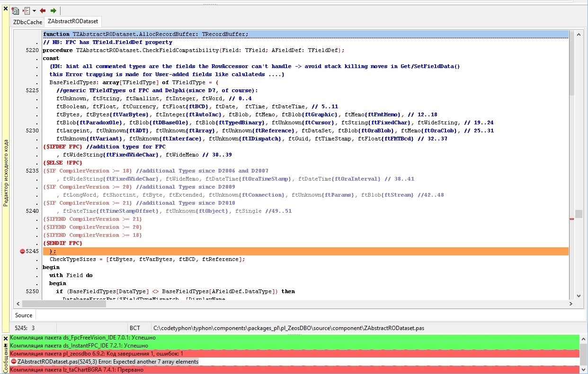Viewport: 588px width, 374px height.
Task: Select the ZAbstractRODataset tab
Action: [x=73, y=21]
